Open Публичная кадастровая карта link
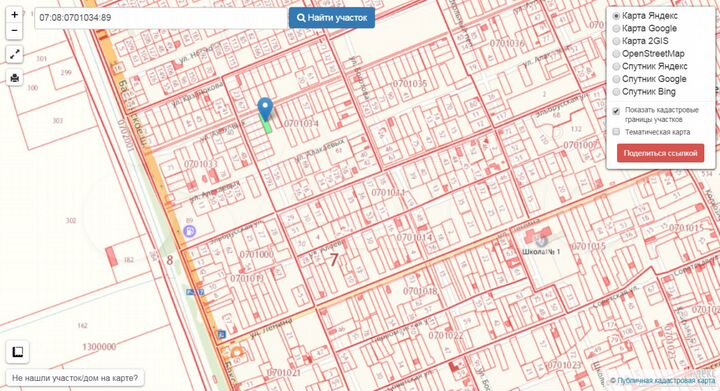 click(666, 380)
